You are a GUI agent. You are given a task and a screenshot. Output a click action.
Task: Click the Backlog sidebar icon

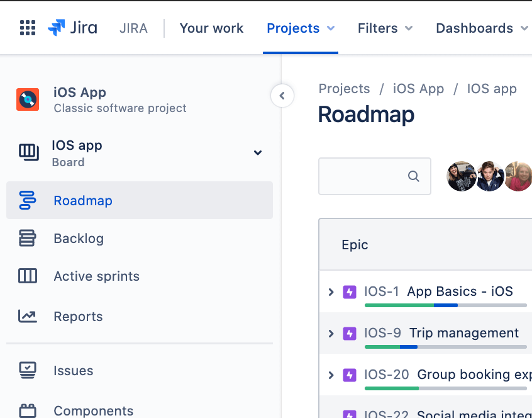click(x=28, y=238)
